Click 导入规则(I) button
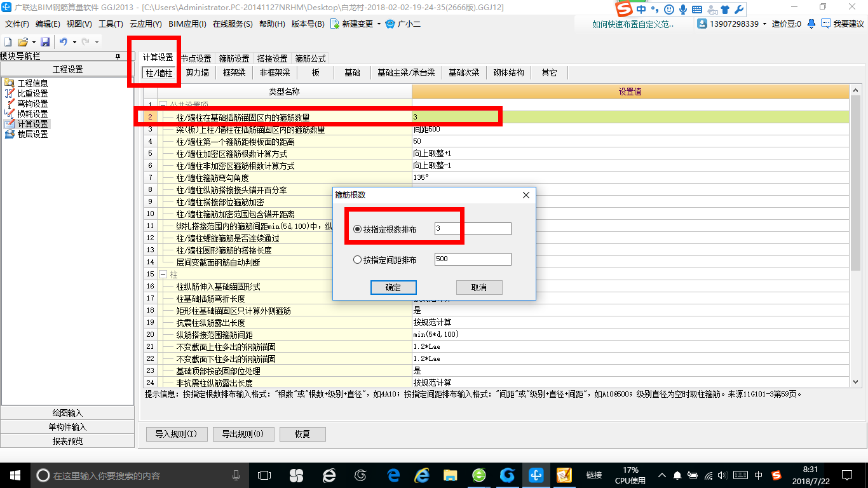 point(176,435)
